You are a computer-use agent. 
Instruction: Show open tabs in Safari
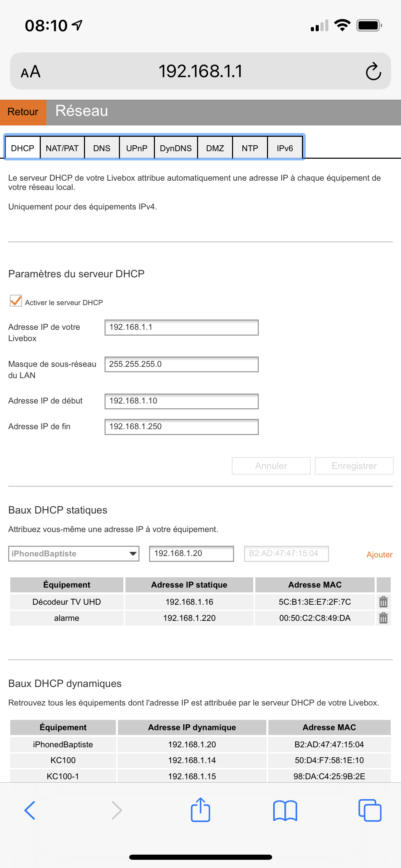[369, 810]
